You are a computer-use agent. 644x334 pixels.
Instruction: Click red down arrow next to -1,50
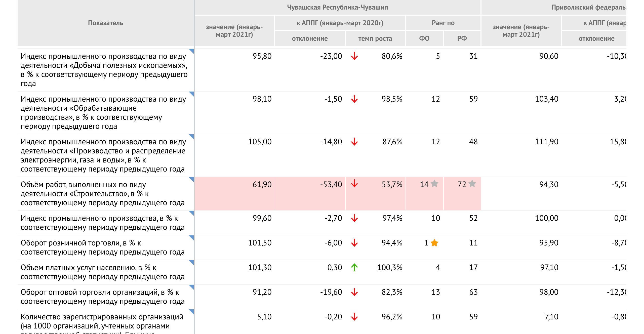click(354, 99)
